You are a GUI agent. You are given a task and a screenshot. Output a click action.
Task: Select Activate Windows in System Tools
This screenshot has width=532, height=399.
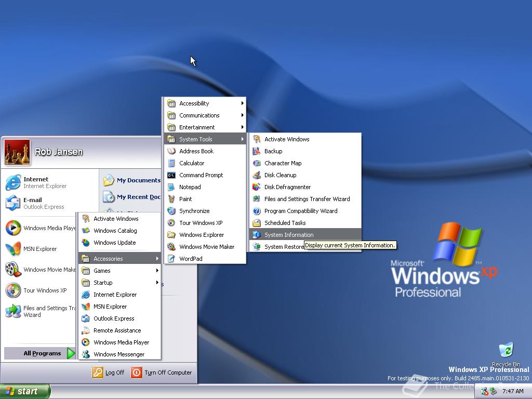pos(305,139)
